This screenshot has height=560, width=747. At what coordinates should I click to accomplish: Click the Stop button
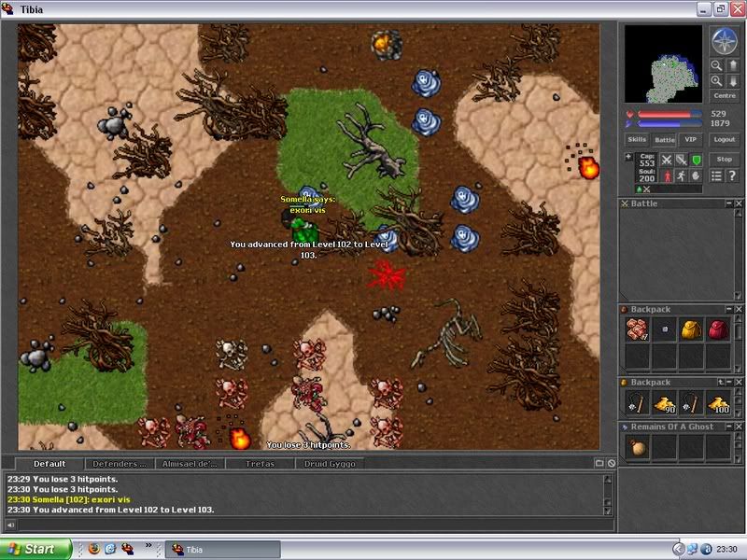(x=725, y=160)
